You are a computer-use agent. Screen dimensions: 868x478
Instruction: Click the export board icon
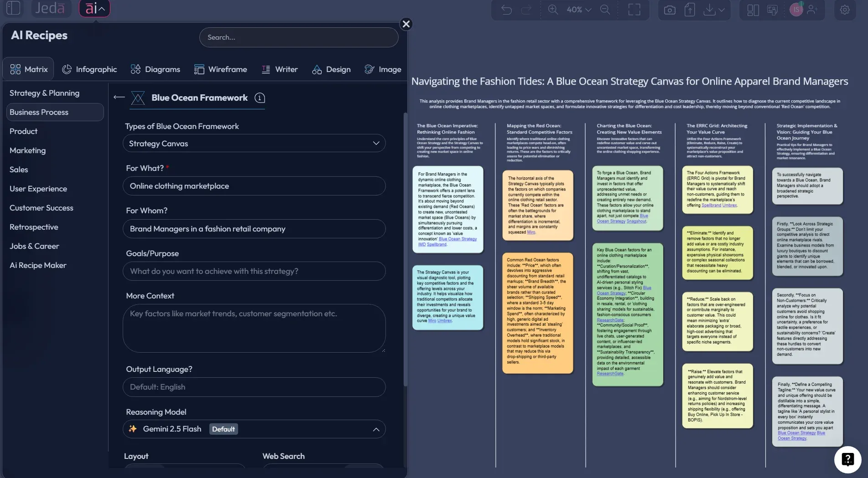coord(689,10)
